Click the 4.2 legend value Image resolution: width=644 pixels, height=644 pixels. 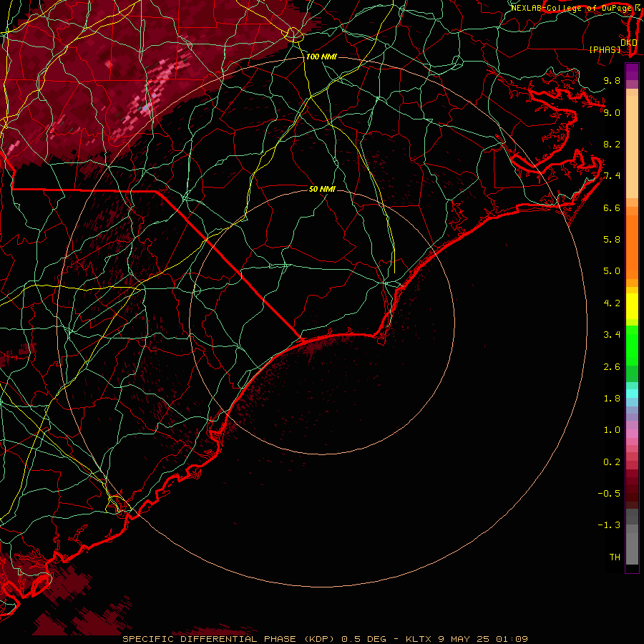click(612, 303)
